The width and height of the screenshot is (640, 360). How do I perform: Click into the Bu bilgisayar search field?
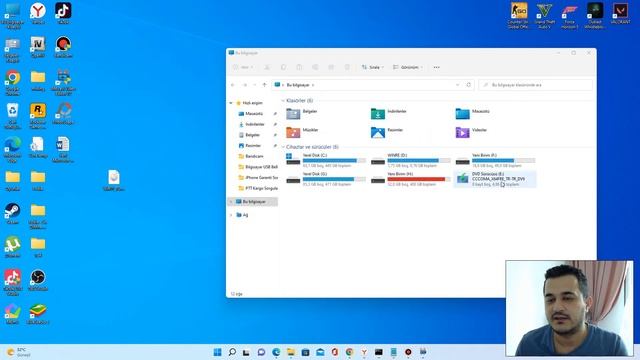pyautogui.click(x=535, y=85)
